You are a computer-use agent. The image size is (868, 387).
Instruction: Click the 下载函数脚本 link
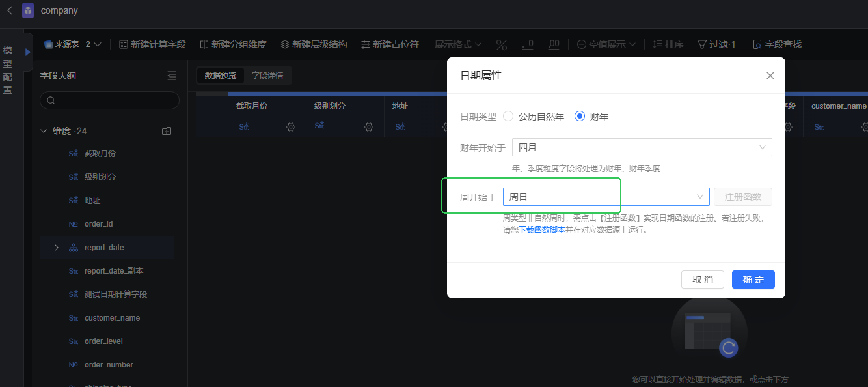point(541,230)
